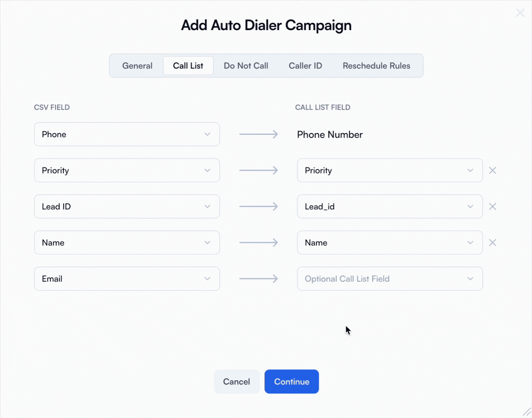Switch to the General tab
This screenshot has width=532, height=418.
point(137,66)
